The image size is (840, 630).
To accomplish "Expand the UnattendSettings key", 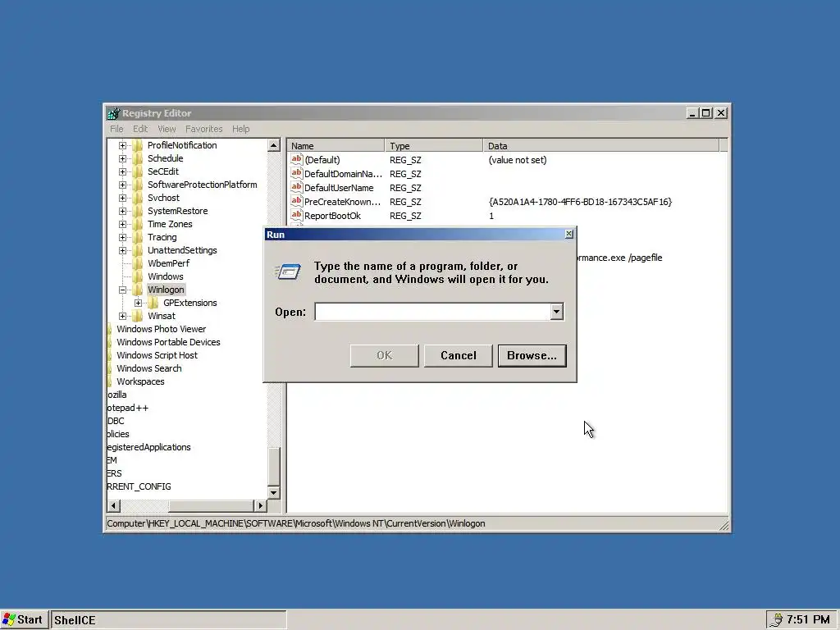I will [x=123, y=250].
